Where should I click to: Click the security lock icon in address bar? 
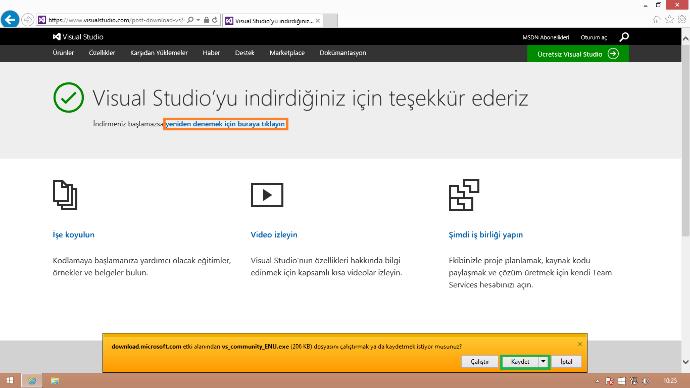[x=206, y=20]
